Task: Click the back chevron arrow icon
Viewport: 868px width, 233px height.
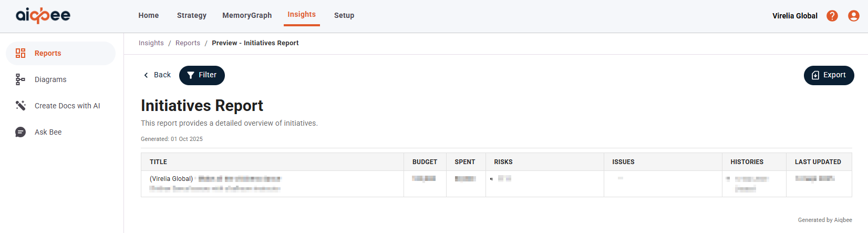Action: coord(146,75)
